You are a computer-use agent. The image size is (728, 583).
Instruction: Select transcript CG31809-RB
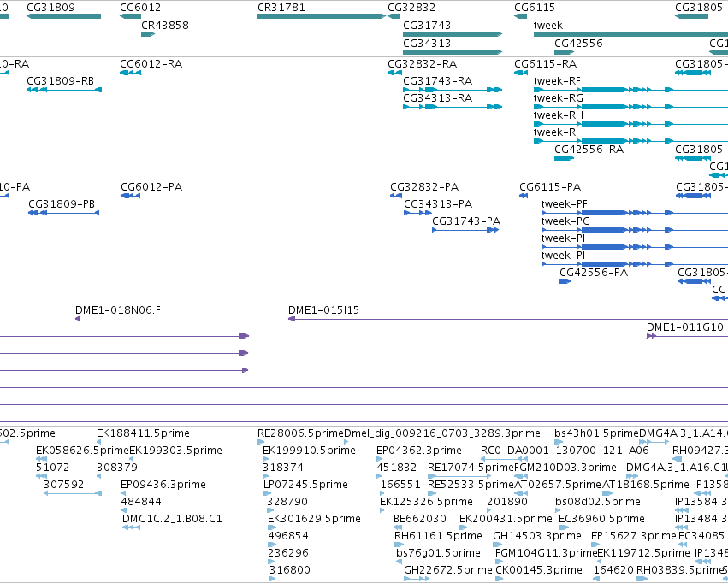[x=64, y=90]
